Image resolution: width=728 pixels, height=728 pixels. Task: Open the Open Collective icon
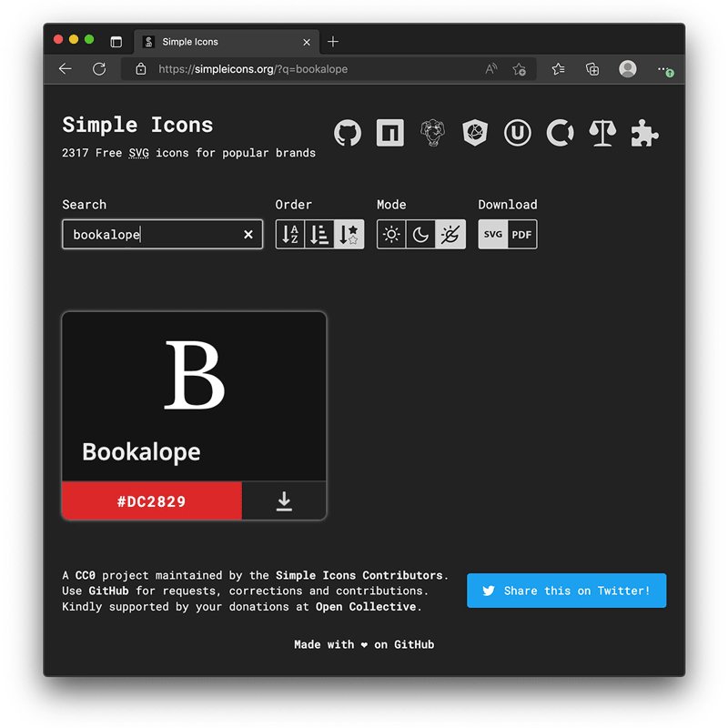pyautogui.click(x=560, y=133)
